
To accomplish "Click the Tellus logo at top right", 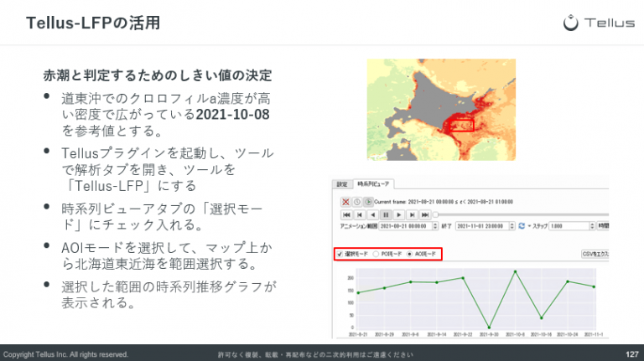I will (599, 23).
